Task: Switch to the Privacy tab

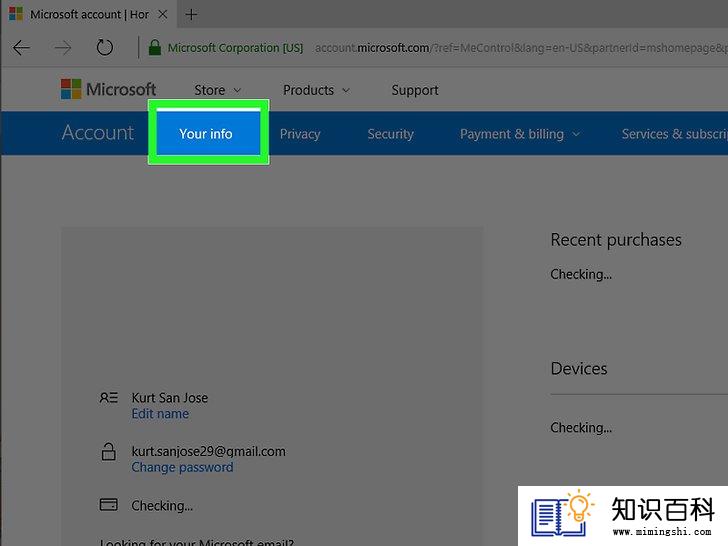Action: tap(300, 134)
